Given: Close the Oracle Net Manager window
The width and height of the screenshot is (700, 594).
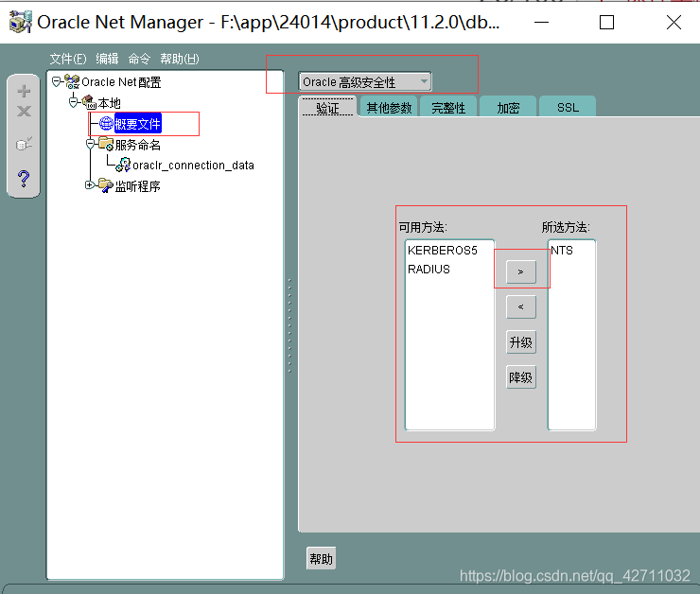Looking at the screenshot, I should (x=674, y=22).
